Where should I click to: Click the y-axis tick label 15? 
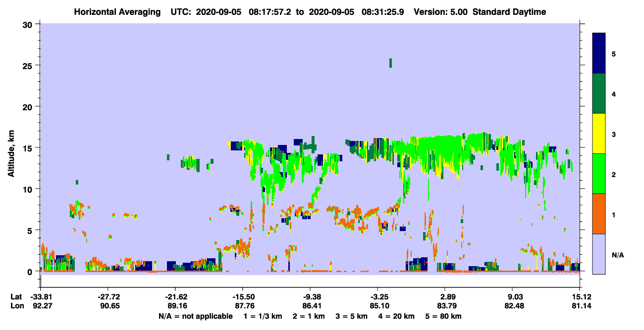click(29, 148)
